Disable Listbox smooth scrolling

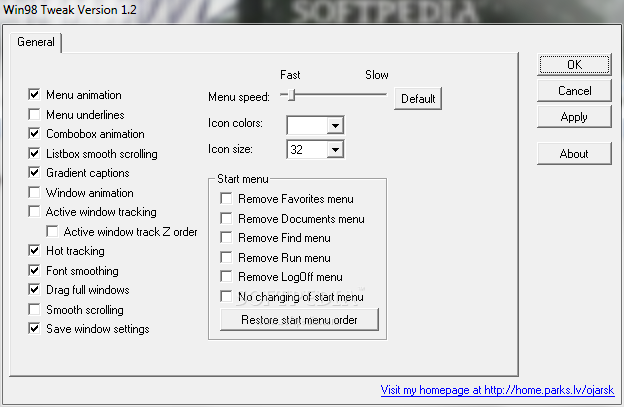coord(34,154)
